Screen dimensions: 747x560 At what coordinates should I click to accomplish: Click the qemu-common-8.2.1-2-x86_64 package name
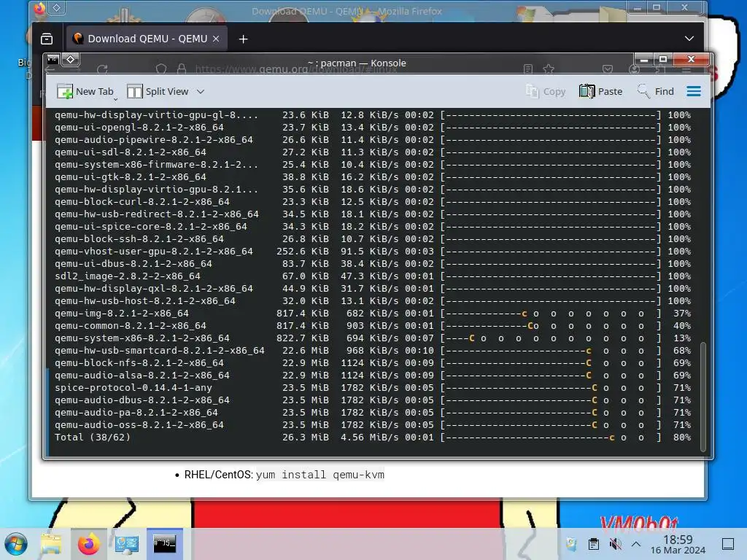click(131, 326)
